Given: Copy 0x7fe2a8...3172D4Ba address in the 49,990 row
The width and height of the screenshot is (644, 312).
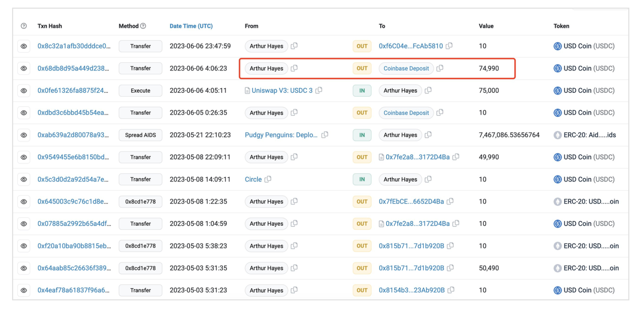Looking at the screenshot, I should pos(456,157).
